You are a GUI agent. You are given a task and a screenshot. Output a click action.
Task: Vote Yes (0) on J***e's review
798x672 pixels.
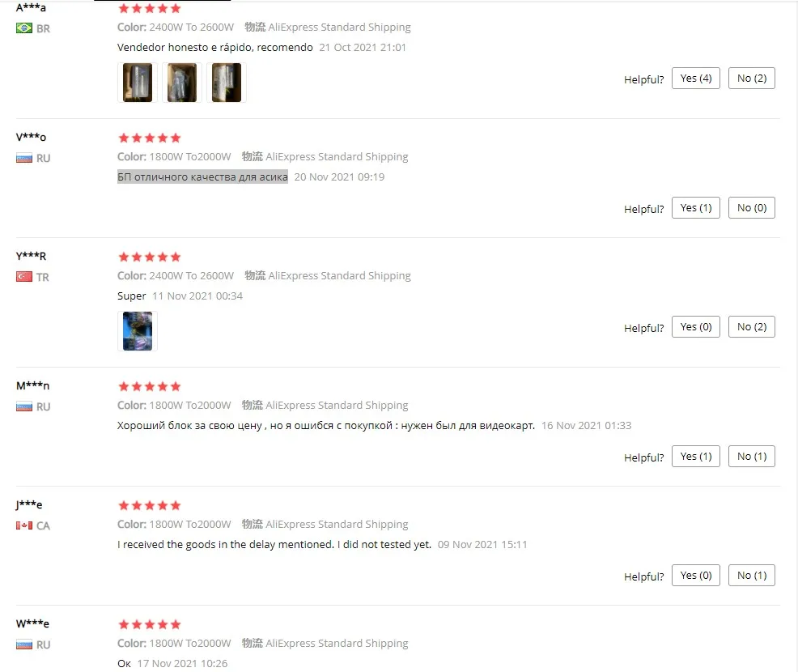696,576
